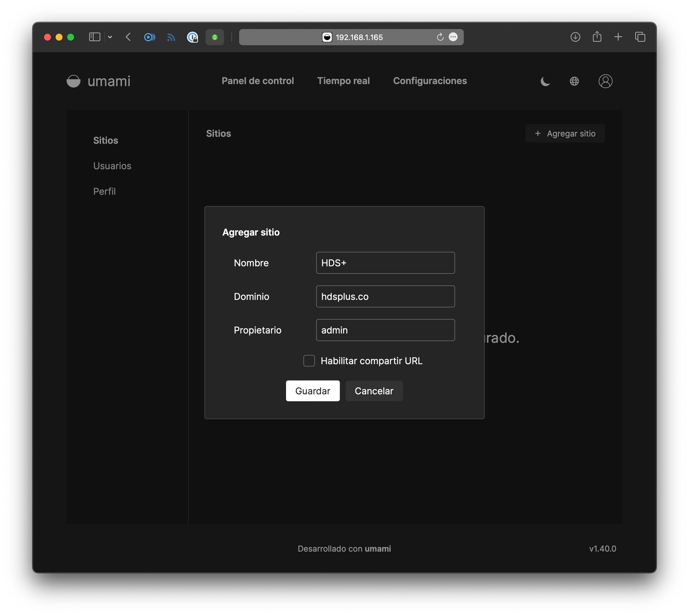The image size is (689, 616).
Task: Go to Tiempo real
Action: [343, 81]
